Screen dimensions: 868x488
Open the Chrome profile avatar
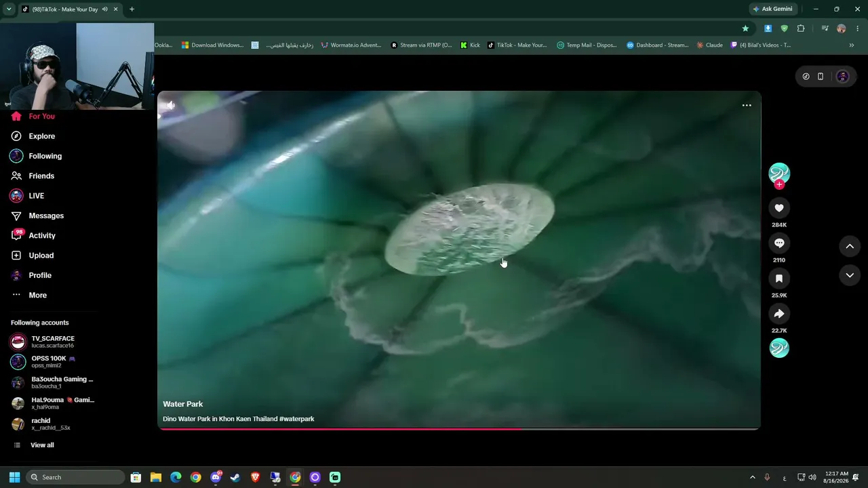click(x=842, y=28)
